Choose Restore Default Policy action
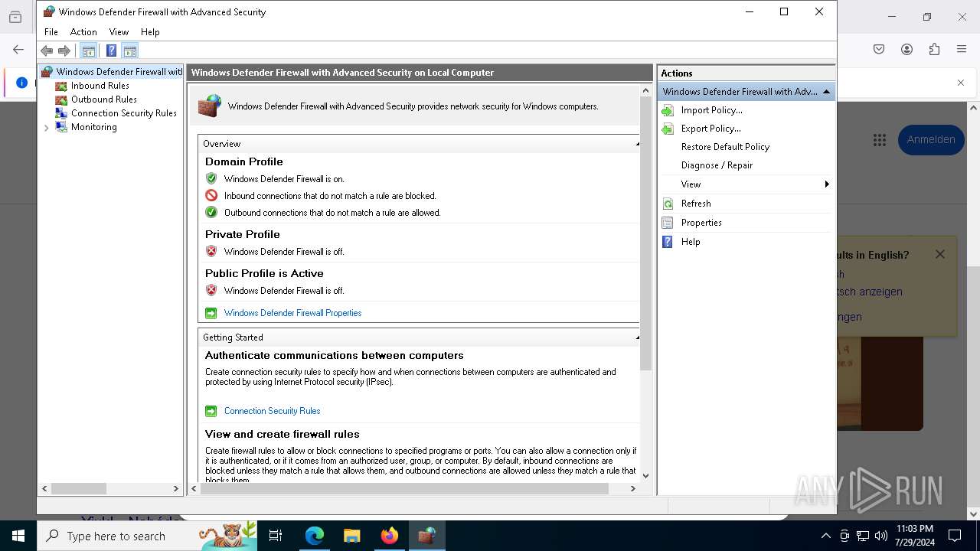The width and height of the screenshot is (980, 551). pyautogui.click(x=725, y=147)
